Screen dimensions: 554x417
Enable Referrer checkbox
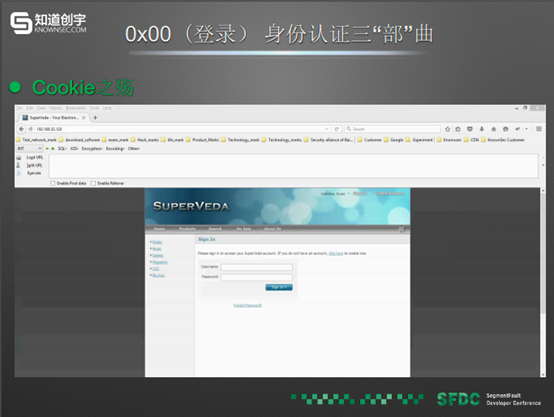point(93,183)
